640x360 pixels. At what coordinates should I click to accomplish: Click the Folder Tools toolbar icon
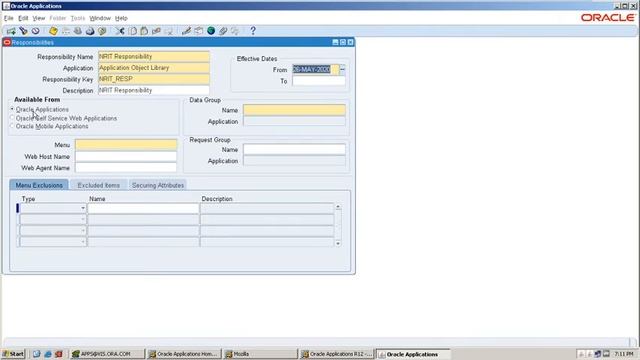click(235, 31)
